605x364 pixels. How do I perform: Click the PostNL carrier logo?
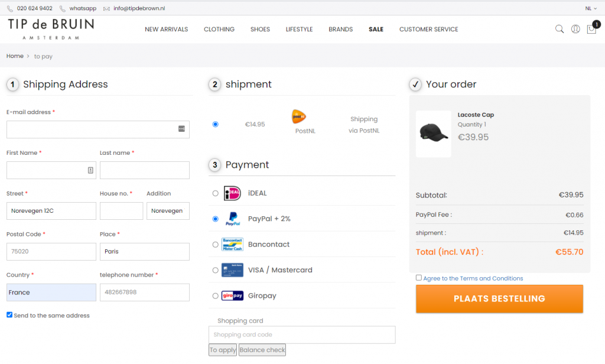pos(299,116)
